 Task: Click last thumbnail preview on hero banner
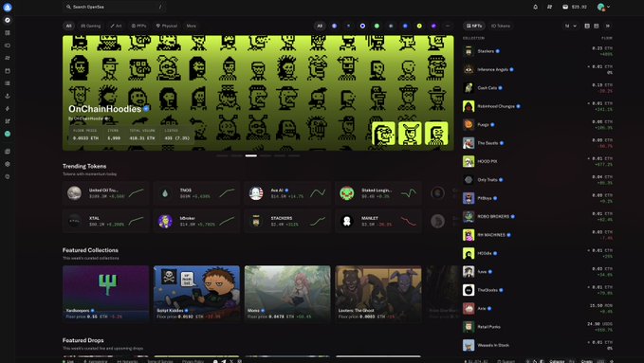tap(436, 134)
